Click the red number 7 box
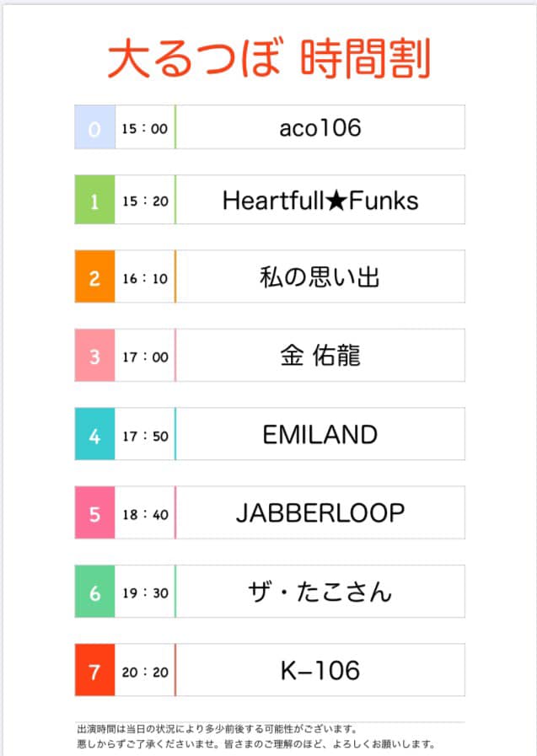 (x=94, y=671)
